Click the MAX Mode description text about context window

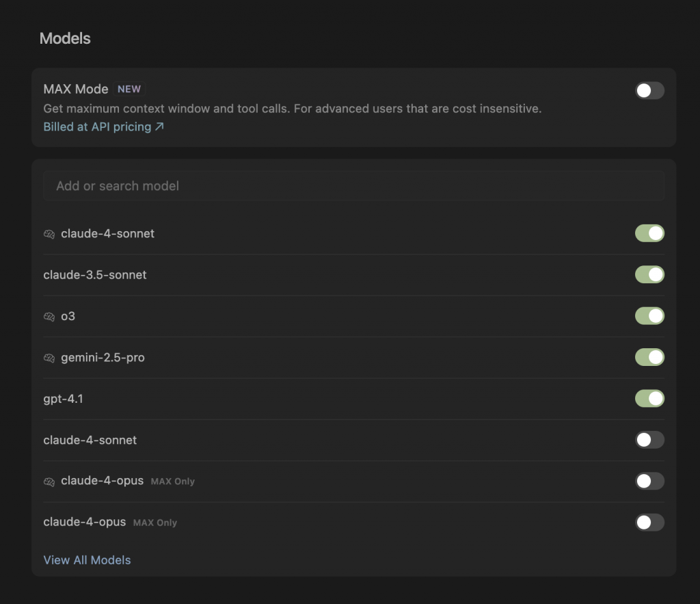coord(293,109)
